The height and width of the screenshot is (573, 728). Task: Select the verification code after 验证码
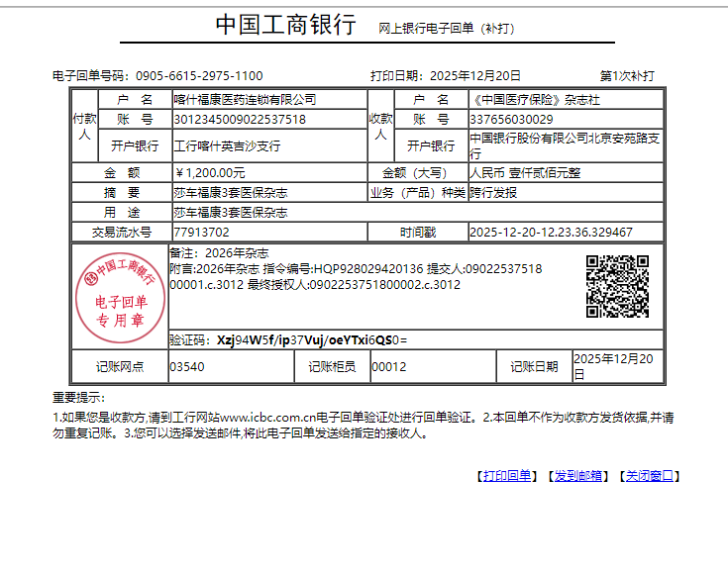pyautogui.click(x=312, y=339)
